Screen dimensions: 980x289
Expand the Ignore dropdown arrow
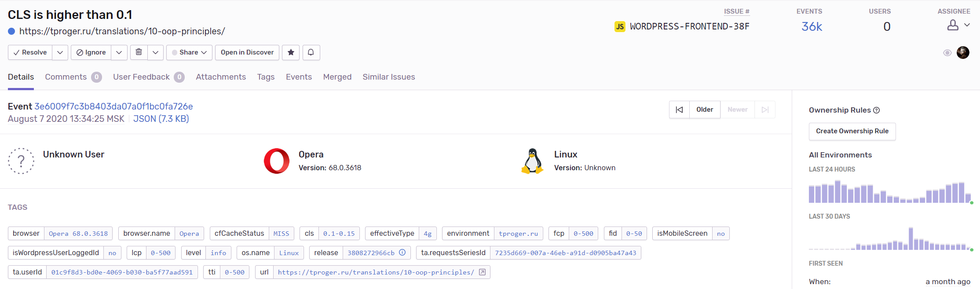119,52
